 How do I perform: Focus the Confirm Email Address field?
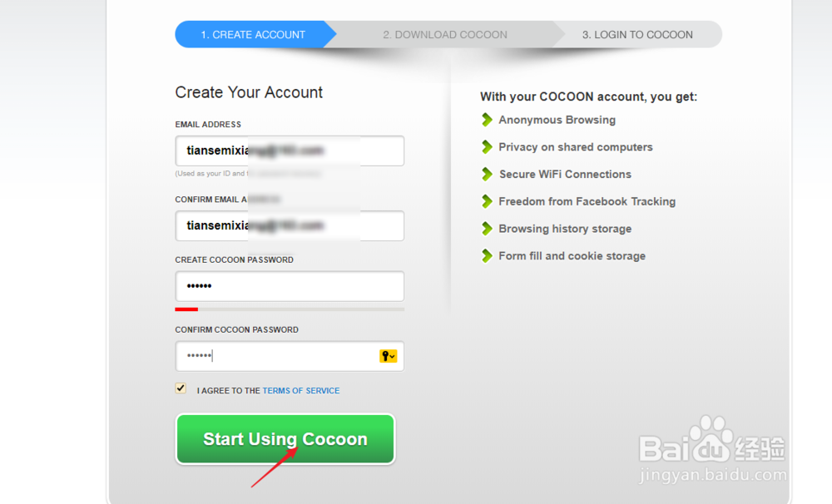click(x=290, y=225)
